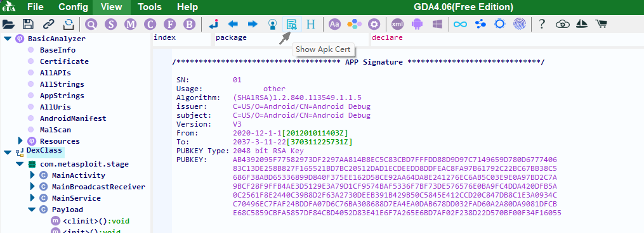The image size is (644, 233).
Task: Expand the MainActivity class node
Action: click(x=32, y=175)
